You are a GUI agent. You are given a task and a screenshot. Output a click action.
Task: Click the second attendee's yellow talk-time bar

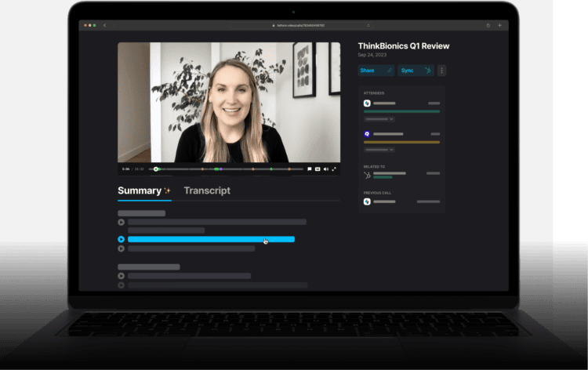[x=401, y=142]
